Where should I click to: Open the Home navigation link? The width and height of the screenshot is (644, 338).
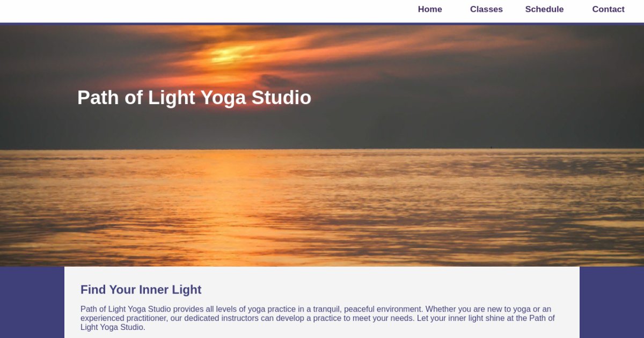(430, 9)
